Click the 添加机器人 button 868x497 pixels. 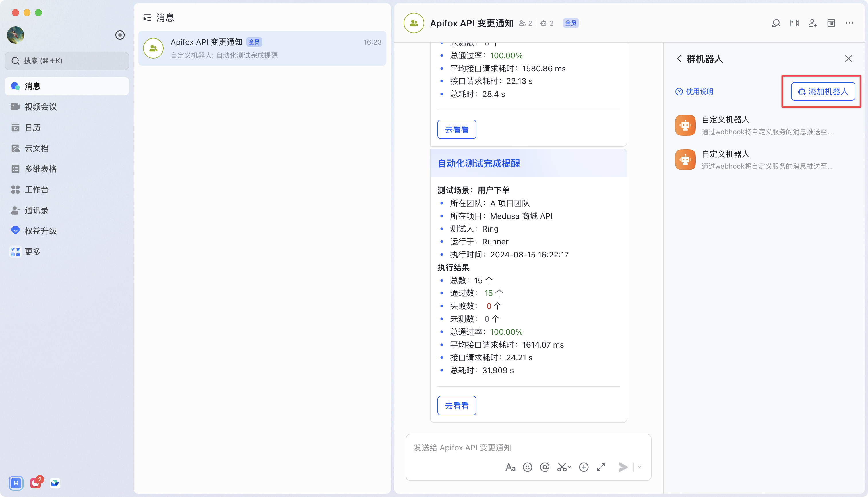[x=823, y=91]
